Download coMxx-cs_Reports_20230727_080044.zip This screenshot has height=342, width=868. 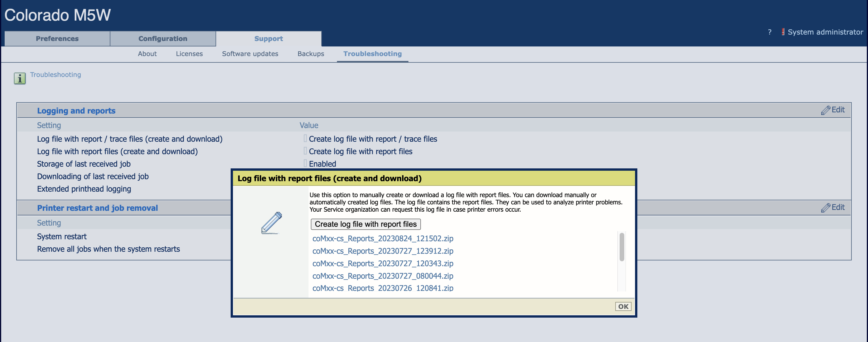click(383, 276)
